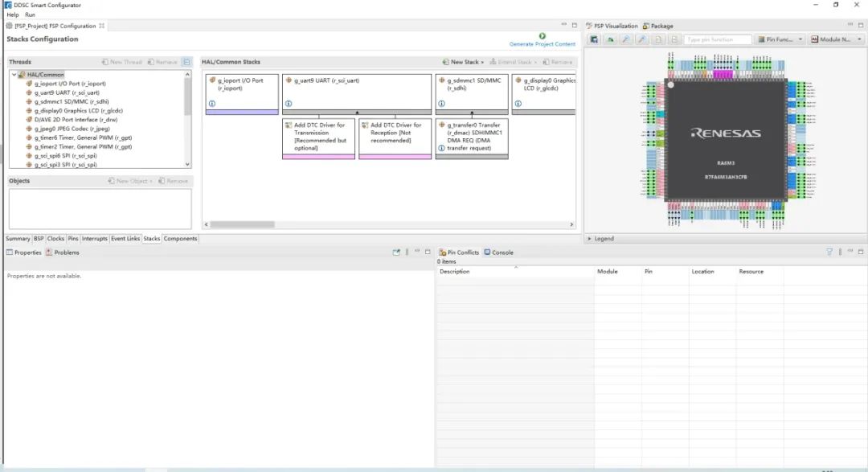Click the green Generate Project Content icon
Screen dimensions: 868x472
(542, 36)
